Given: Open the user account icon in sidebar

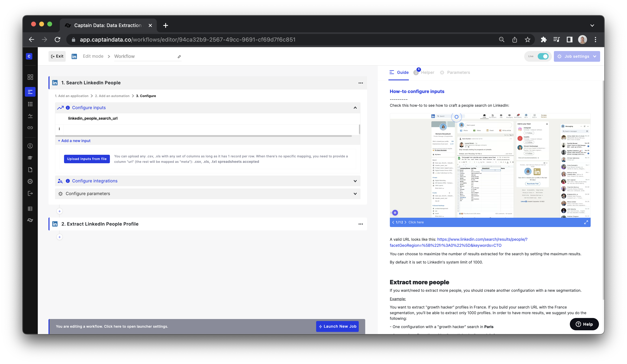Looking at the screenshot, I should pos(30,146).
